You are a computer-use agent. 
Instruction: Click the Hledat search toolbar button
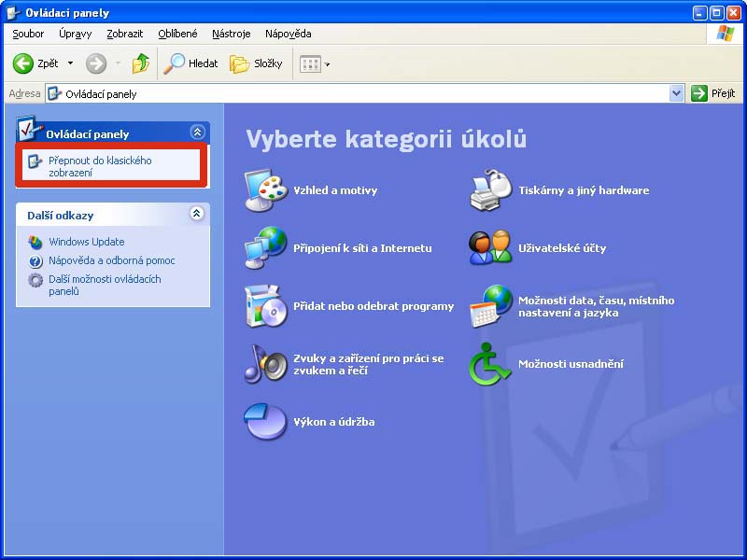pos(191,63)
